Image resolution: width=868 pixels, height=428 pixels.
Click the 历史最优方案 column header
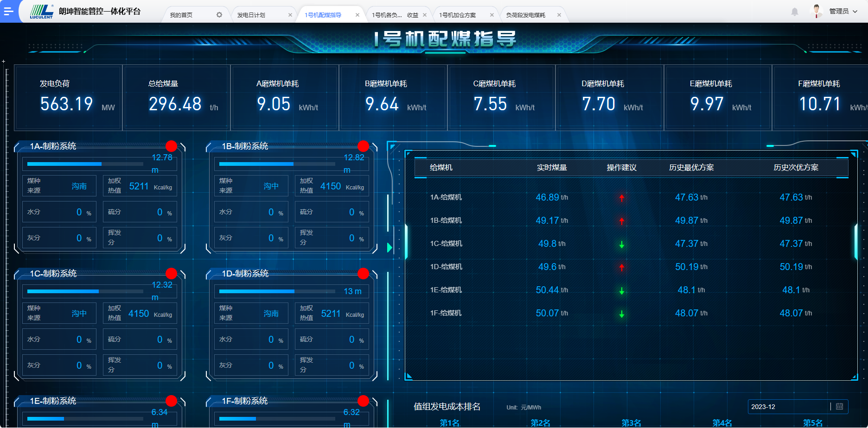coord(691,168)
